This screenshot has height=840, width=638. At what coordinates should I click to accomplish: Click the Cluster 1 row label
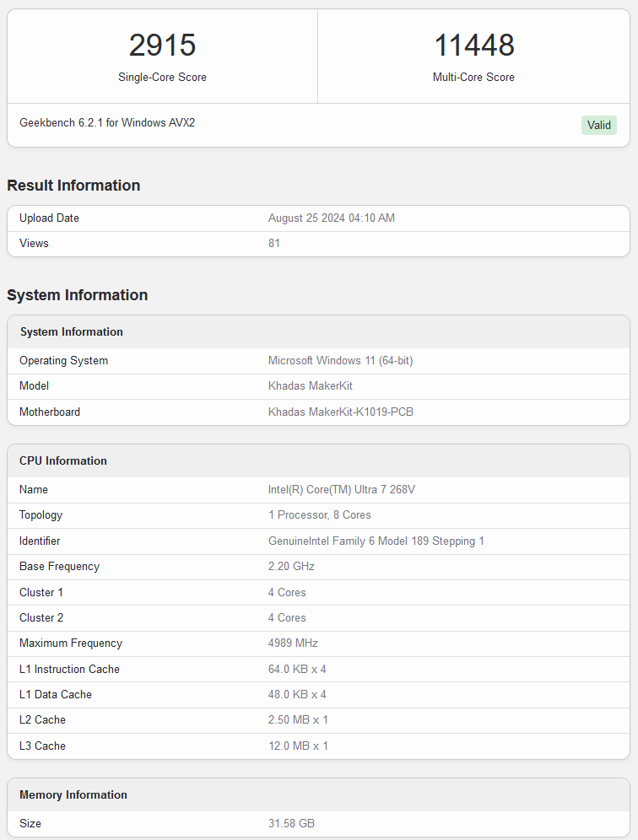41,593
